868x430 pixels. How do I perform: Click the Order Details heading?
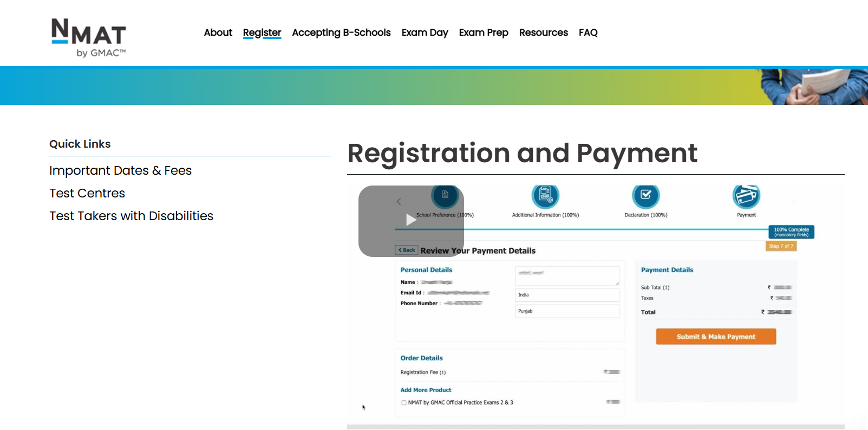pyautogui.click(x=421, y=358)
